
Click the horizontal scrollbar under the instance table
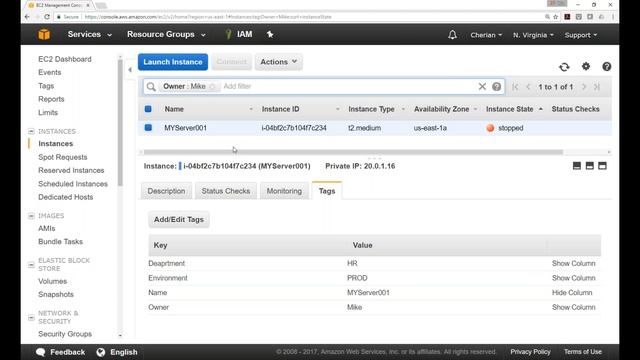(353, 152)
